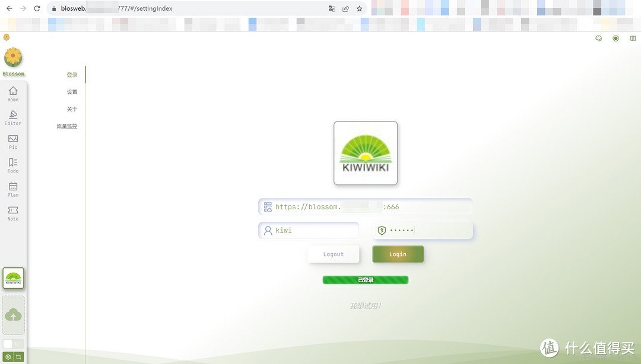Open the color palette theme icon
The height and width of the screenshot is (364, 641).
click(x=598, y=39)
